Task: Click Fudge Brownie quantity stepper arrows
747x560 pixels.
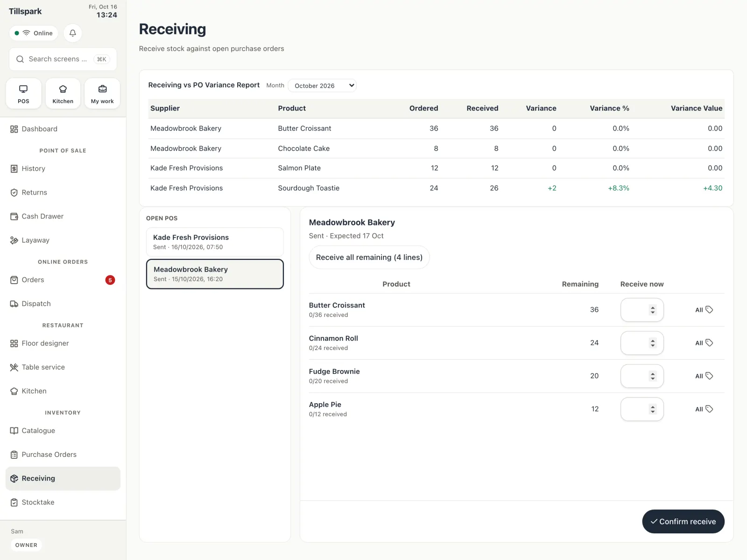Action: (653, 376)
